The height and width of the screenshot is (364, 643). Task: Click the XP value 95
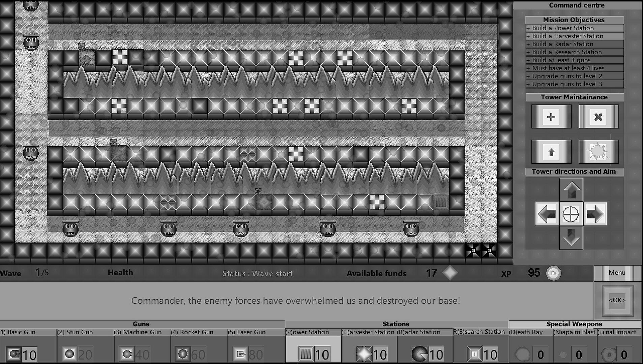coord(534,273)
